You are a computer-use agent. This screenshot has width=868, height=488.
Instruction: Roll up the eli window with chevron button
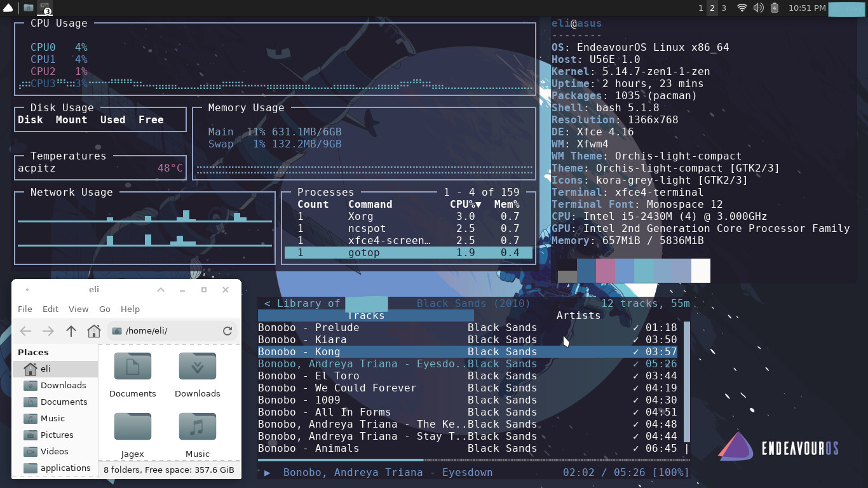coord(161,290)
